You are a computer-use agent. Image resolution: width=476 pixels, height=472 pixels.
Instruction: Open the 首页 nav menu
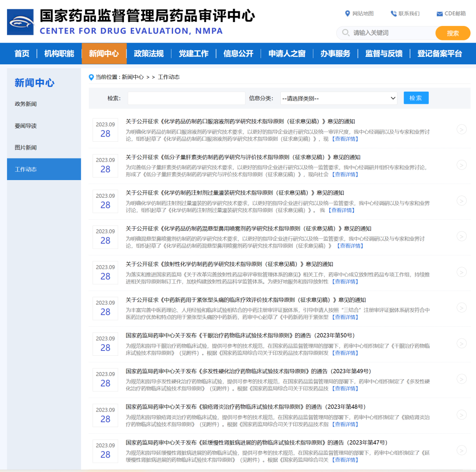click(x=22, y=54)
